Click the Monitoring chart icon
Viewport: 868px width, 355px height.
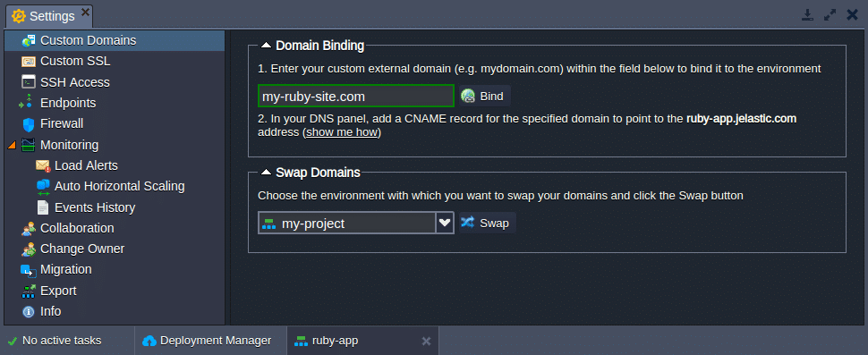tap(29, 145)
